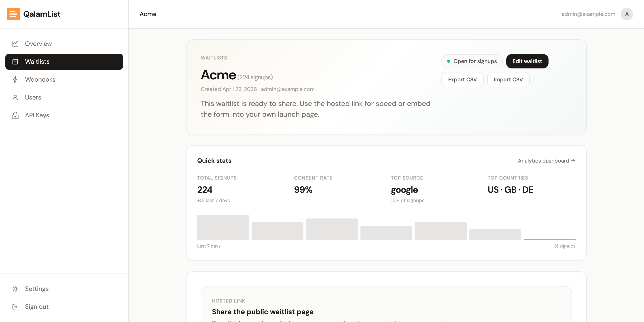The width and height of the screenshot is (644, 322).
Task: Click the Export CSV button
Action: tap(462, 80)
